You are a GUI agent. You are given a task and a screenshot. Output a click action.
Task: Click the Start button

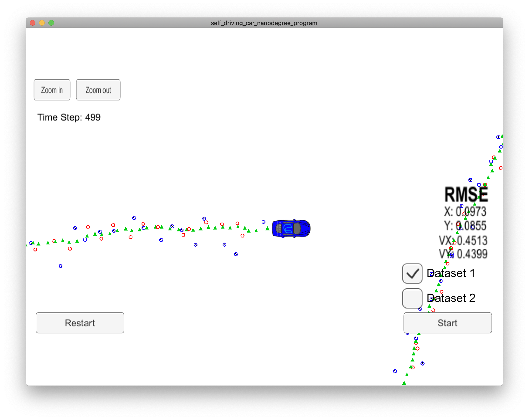point(447,323)
